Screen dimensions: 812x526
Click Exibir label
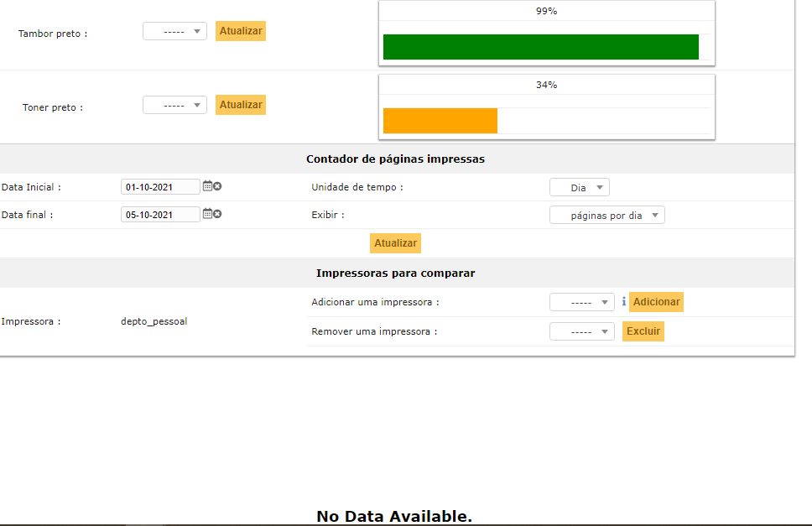[328, 215]
